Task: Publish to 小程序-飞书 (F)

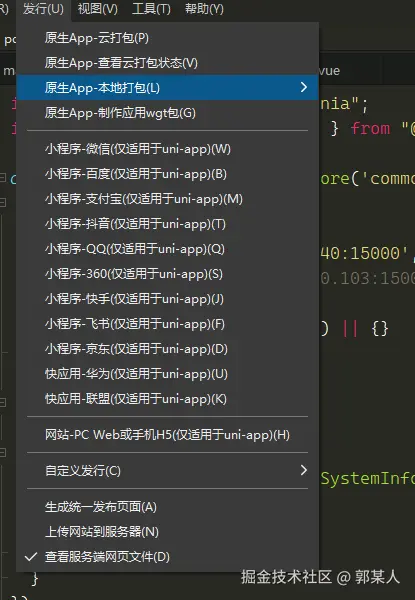Action: pos(168,324)
